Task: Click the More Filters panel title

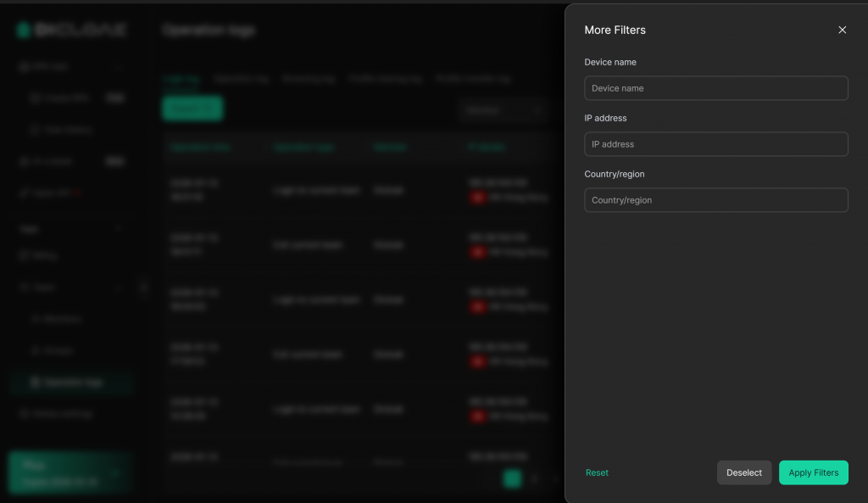Action: (615, 30)
